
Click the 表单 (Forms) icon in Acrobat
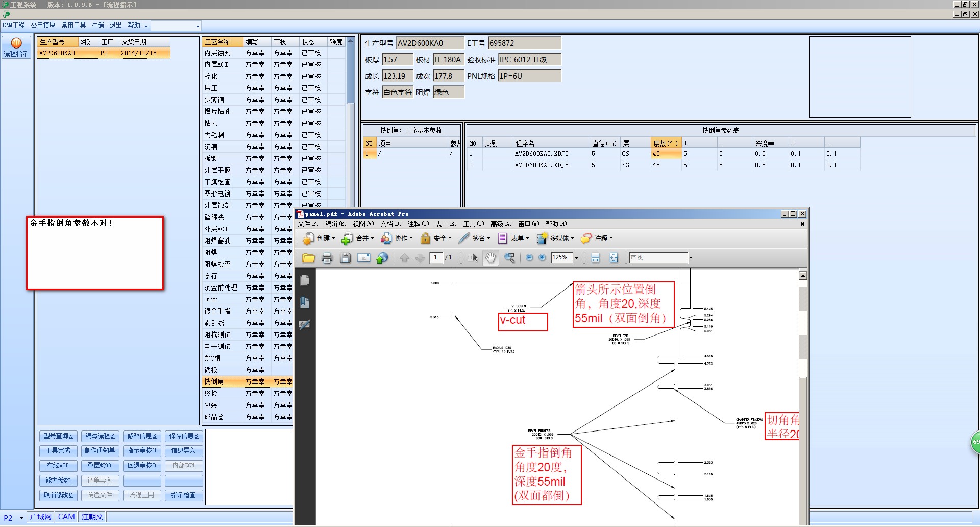point(503,238)
